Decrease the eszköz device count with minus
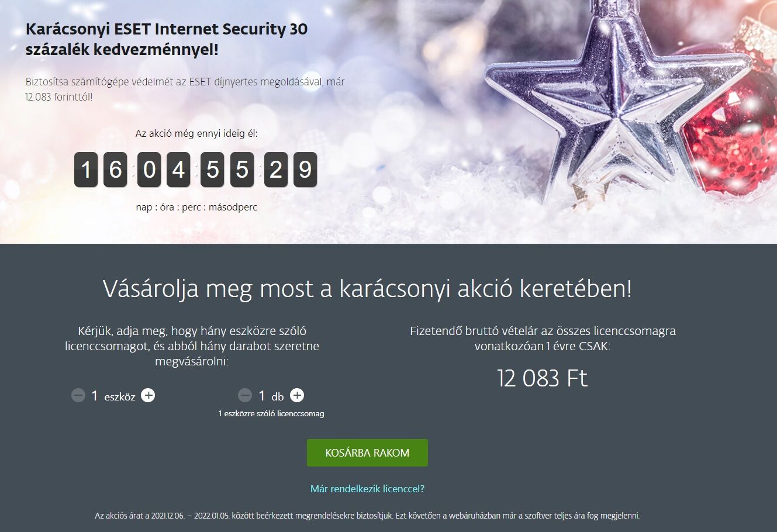 [x=78, y=396]
